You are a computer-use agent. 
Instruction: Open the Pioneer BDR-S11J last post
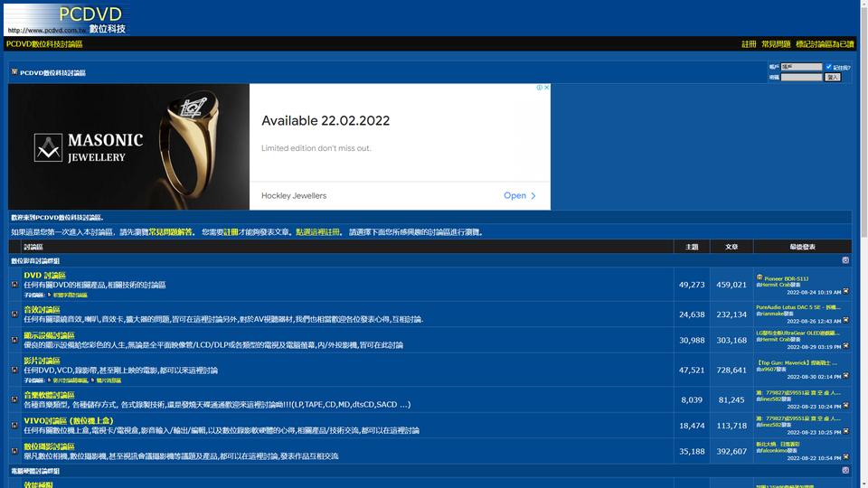click(x=786, y=278)
